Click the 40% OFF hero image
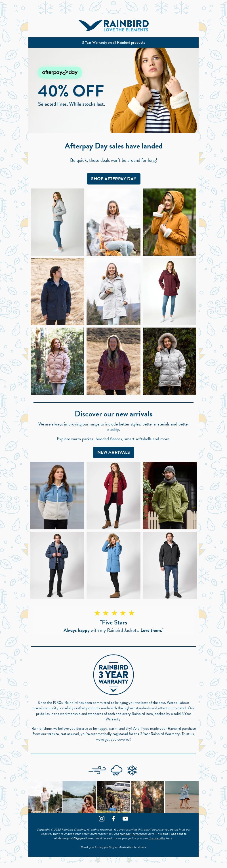The width and height of the screenshot is (227, 868). (x=113, y=90)
